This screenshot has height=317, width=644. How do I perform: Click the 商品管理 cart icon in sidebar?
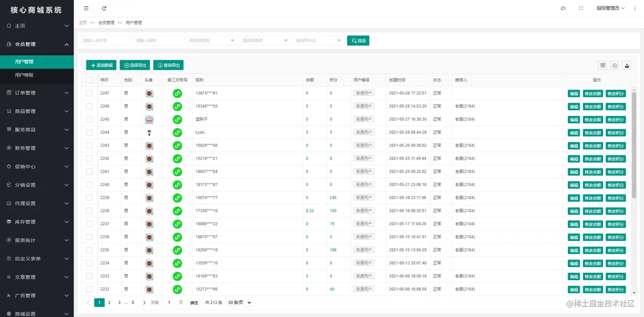(x=9, y=111)
